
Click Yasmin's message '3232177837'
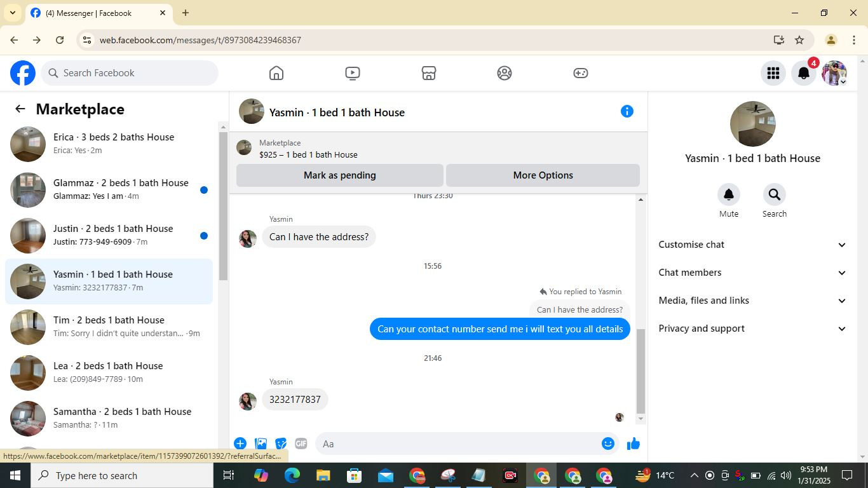point(295,400)
